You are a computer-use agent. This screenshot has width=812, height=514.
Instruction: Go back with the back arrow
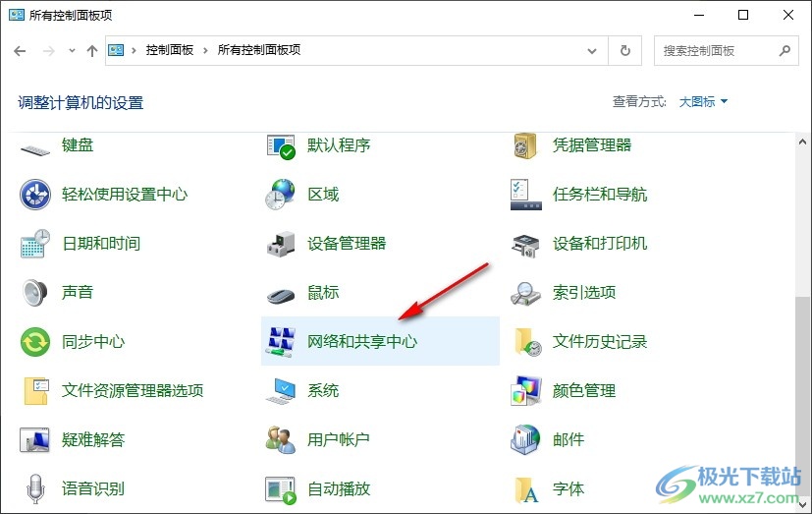20,51
